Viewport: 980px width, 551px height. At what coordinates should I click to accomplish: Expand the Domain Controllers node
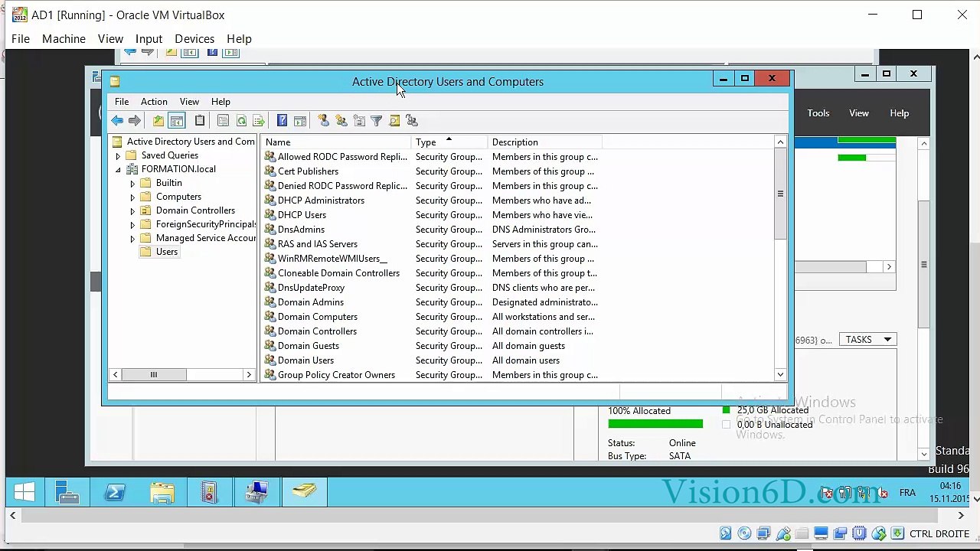132,211
